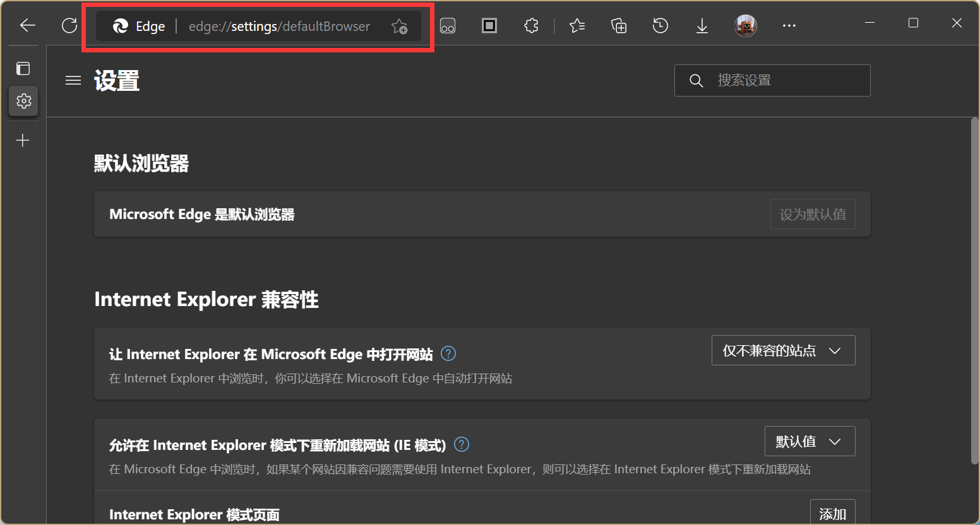
Task: Click the user profile avatar
Action: point(746,26)
